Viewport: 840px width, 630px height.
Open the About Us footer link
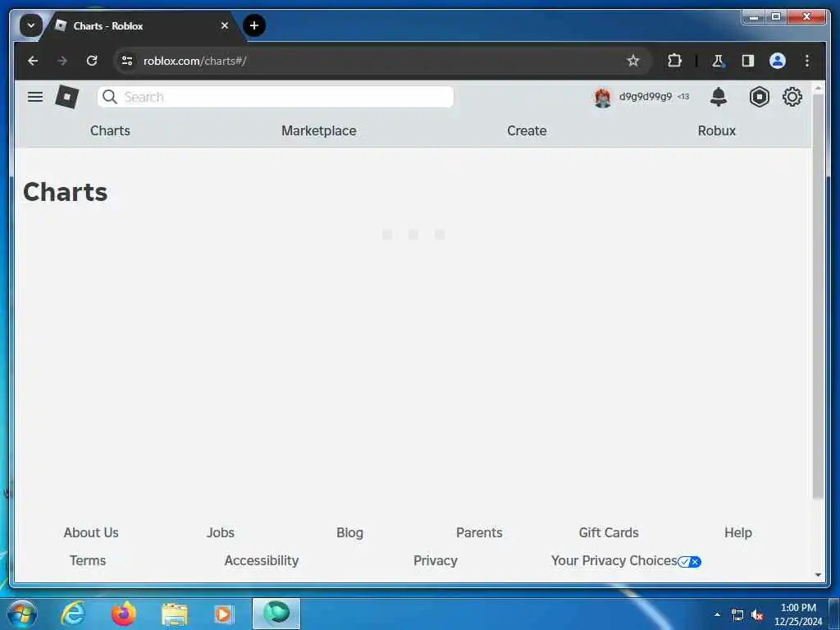(91, 532)
